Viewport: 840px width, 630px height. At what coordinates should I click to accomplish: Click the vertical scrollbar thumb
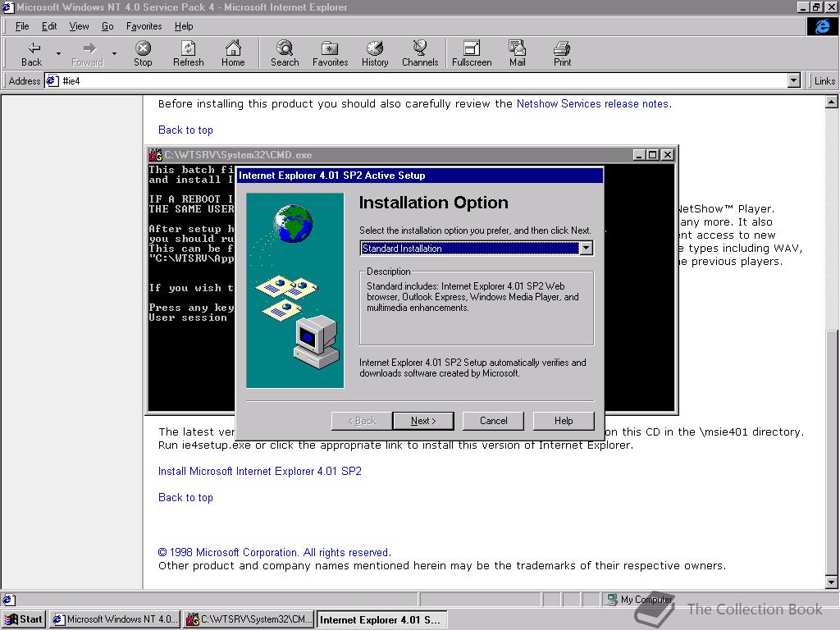pyautogui.click(x=832, y=453)
